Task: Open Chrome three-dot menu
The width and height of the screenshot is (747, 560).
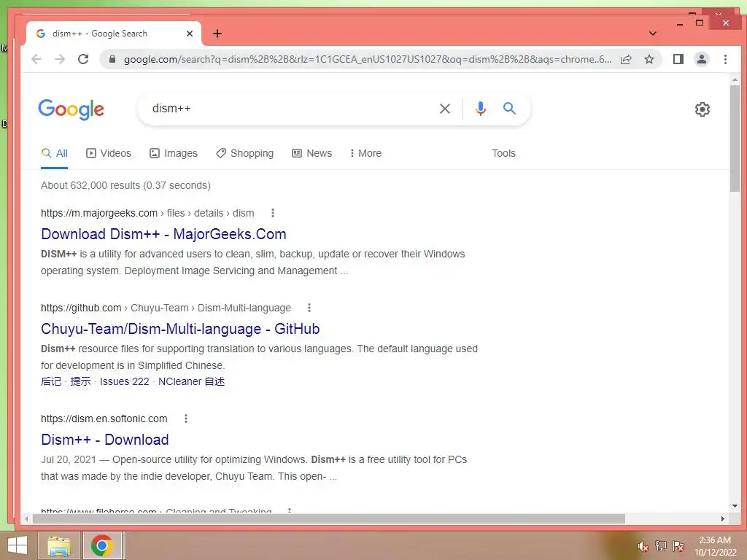Action: 725,59
